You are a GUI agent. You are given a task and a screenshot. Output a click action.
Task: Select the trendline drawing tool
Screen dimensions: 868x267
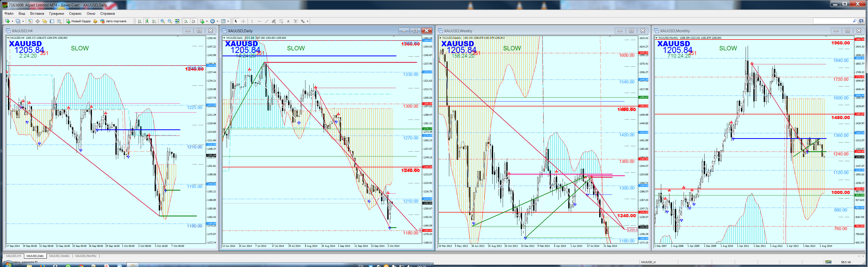pos(267,21)
